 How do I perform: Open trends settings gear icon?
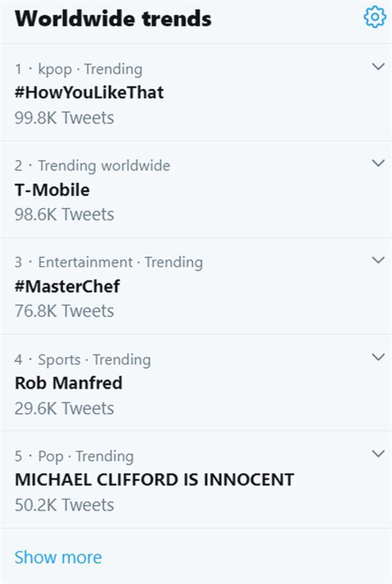click(374, 17)
